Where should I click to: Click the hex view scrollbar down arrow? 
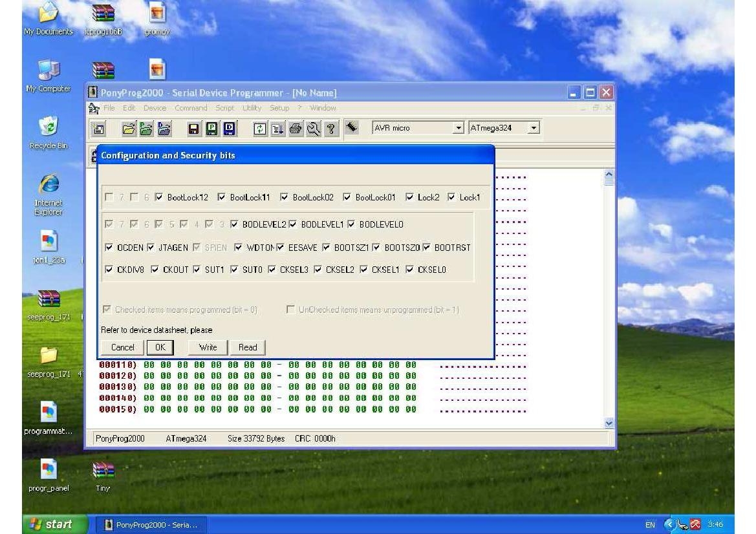click(609, 423)
